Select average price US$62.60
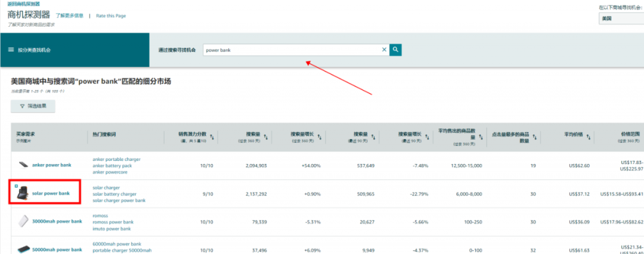Screen dimensions: 644x254 (580, 166)
